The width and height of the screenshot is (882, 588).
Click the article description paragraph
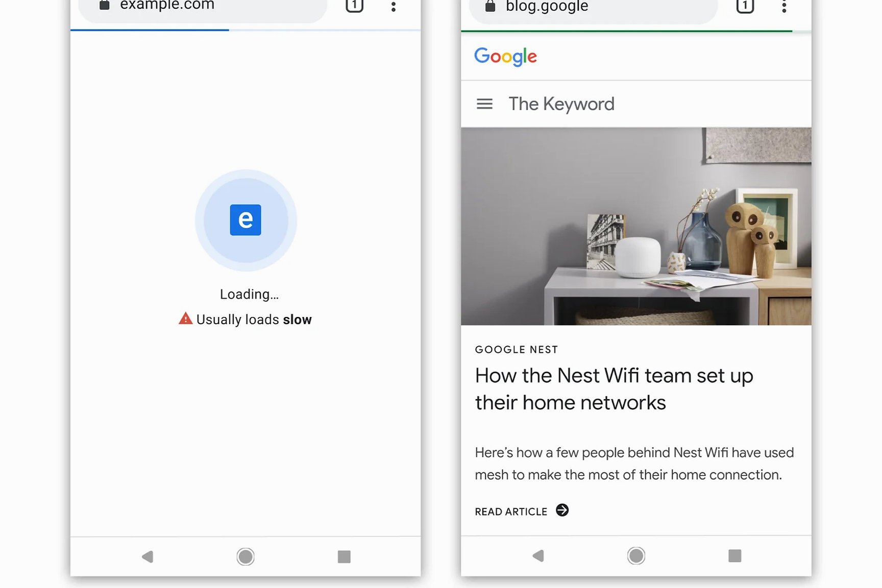click(x=634, y=463)
